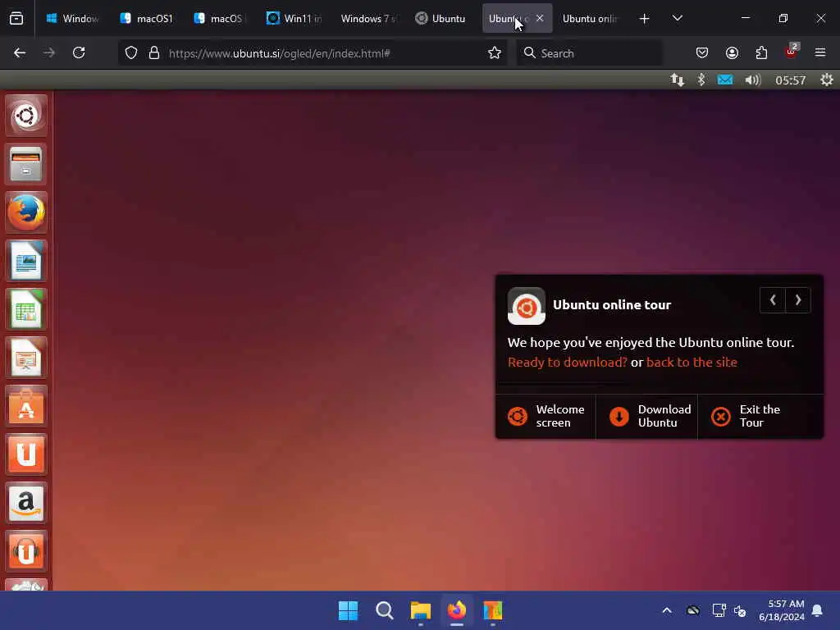Switch to the last Ubuntu online tab
Viewport: 840px width, 630px height.
coord(590,19)
